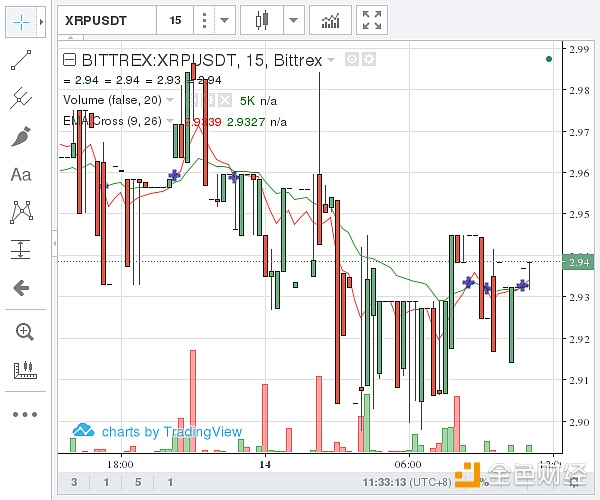Toggle fullscreen mode
Screen dimensions: 600x500
pos(372,20)
